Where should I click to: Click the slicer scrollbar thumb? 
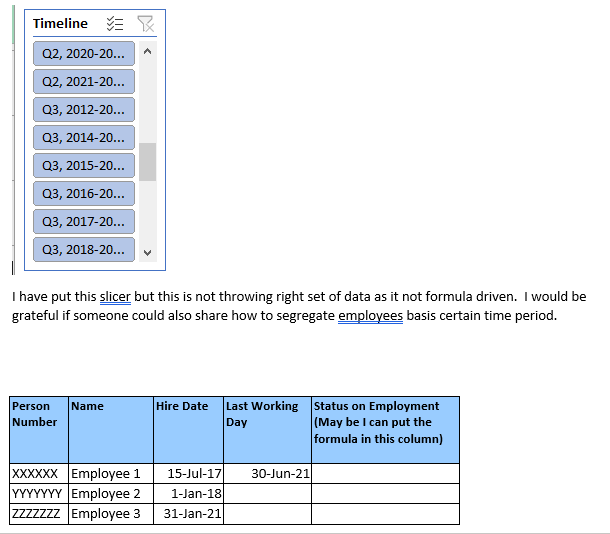pos(147,162)
